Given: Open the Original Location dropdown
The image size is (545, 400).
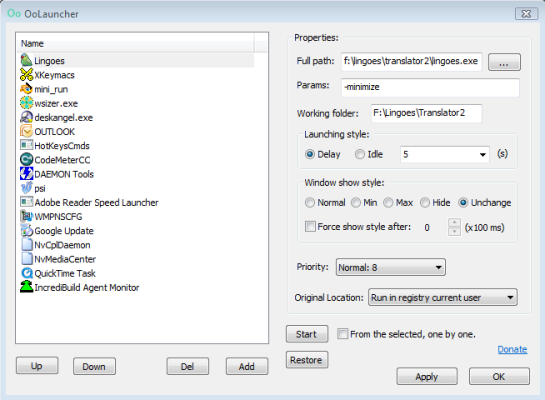Looking at the screenshot, I should tap(442, 297).
